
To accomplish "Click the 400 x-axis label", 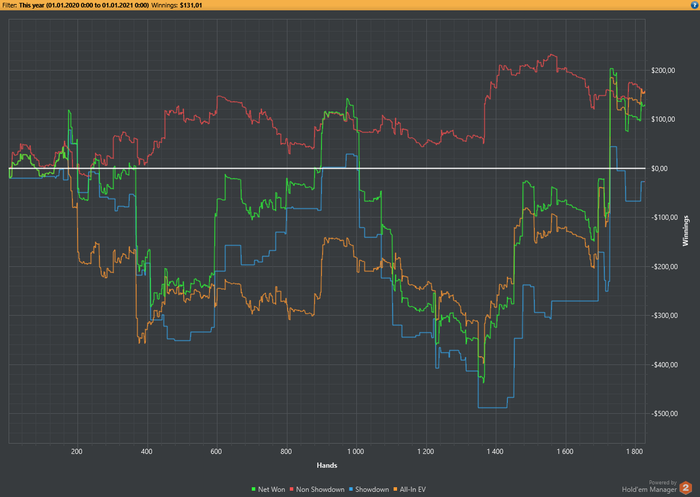I will coord(146,451).
